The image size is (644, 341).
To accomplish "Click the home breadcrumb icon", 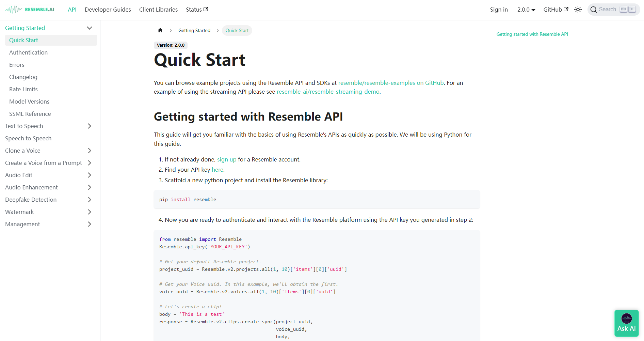I will pos(160,30).
